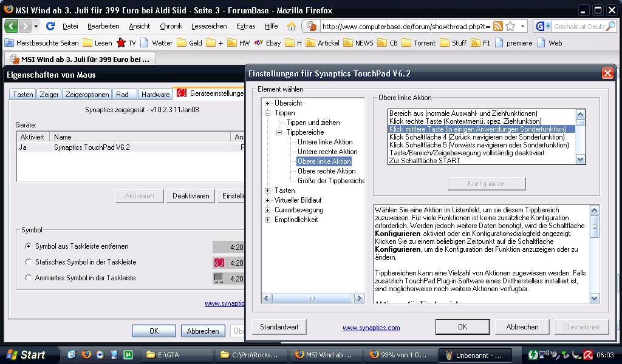Expand the Cursorbewegung tree node
Viewport: 622px width, 364px height.
[x=268, y=210]
